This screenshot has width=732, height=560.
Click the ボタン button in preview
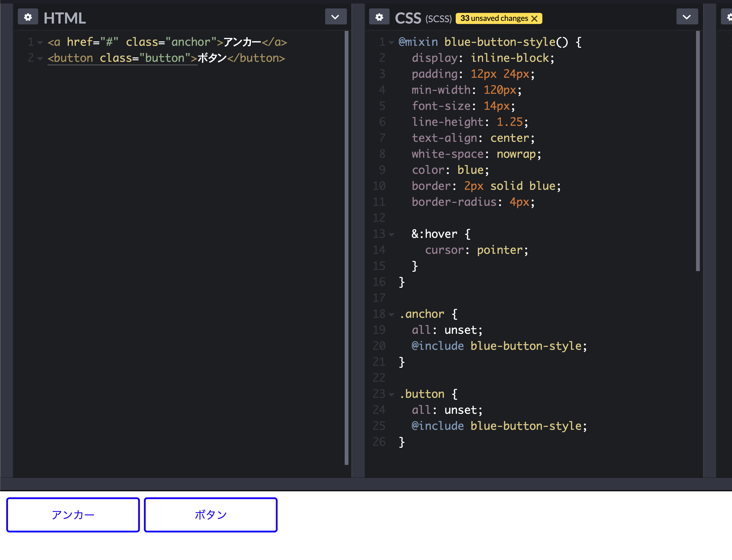click(x=211, y=515)
